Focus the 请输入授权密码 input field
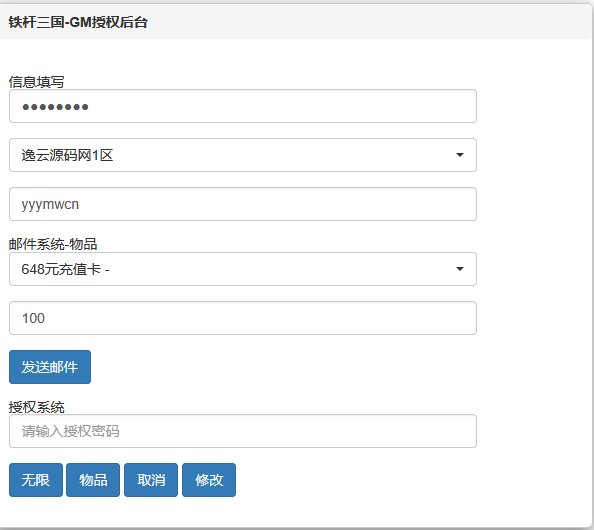 point(243,431)
